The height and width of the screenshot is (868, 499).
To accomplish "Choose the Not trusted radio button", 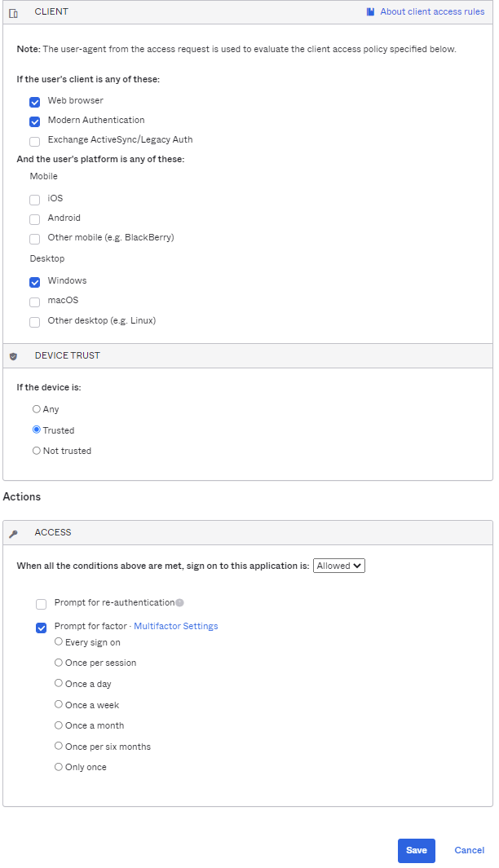I will pyautogui.click(x=37, y=451).
